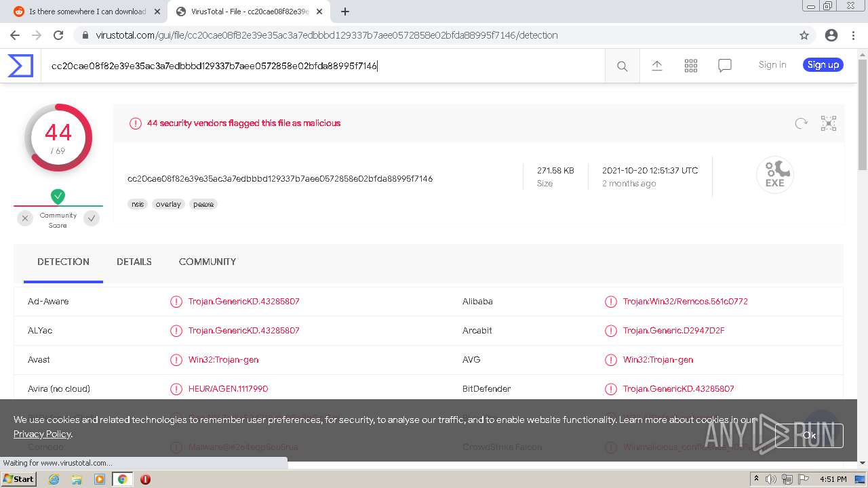868x488 pixels.
Task: Reload the page
Action: pyautogui.click(x=58, y=35)
